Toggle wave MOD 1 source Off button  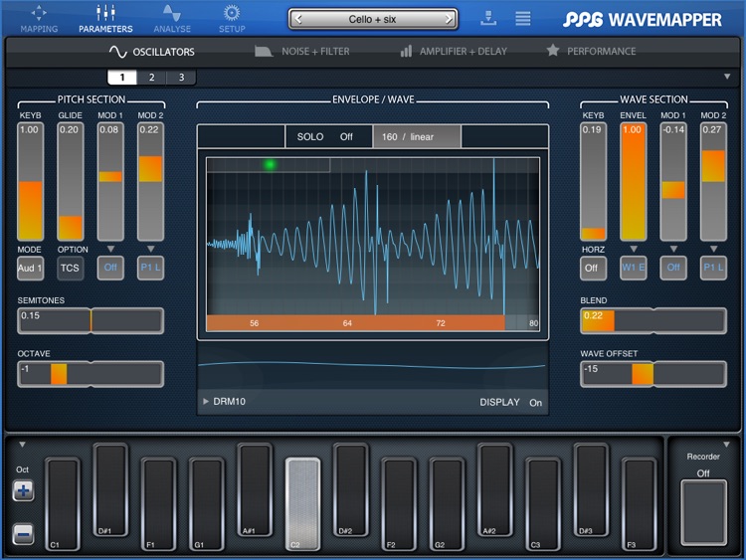(x=673, y=268)
